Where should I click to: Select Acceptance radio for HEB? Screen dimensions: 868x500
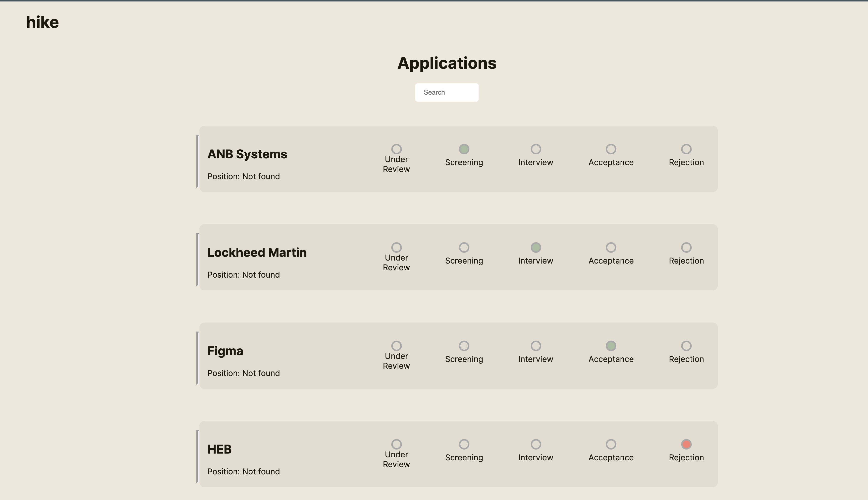coord(611,444)
